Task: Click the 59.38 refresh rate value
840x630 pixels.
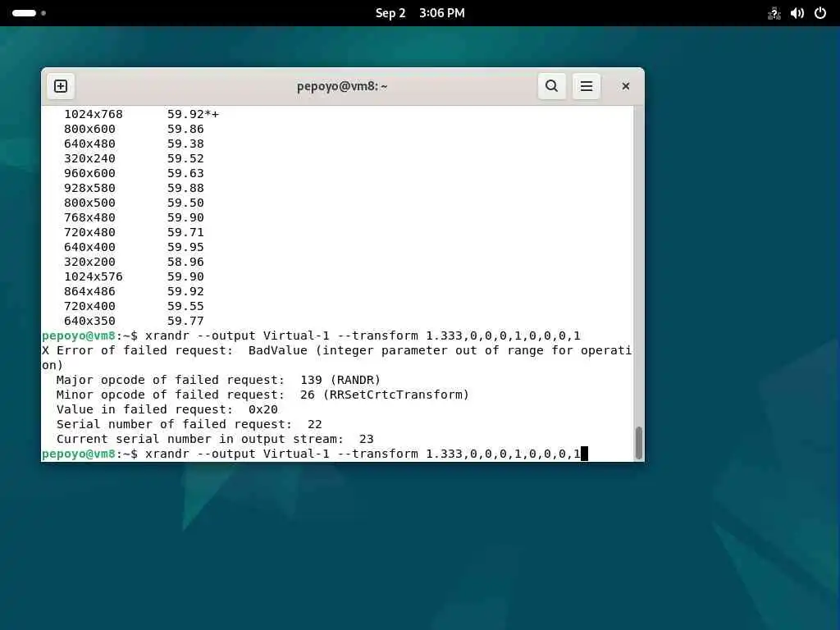Action: pos(185,144)
